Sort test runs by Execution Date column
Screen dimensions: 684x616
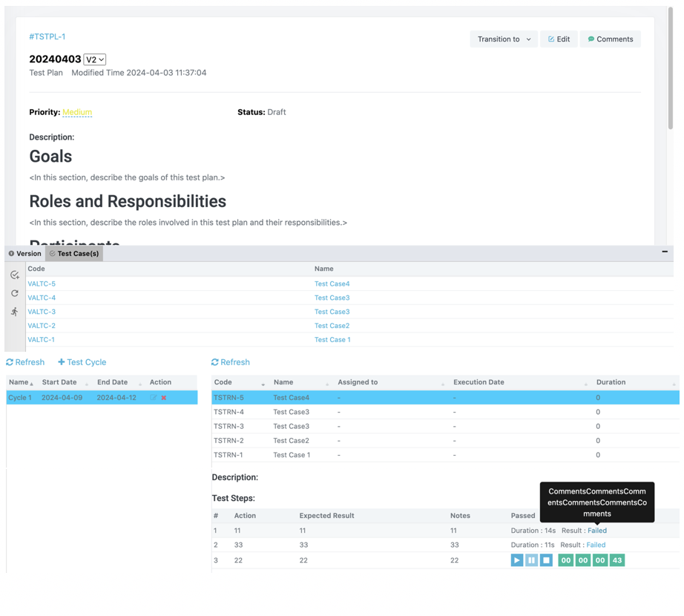pyautogui.click(x=520, y=382)
